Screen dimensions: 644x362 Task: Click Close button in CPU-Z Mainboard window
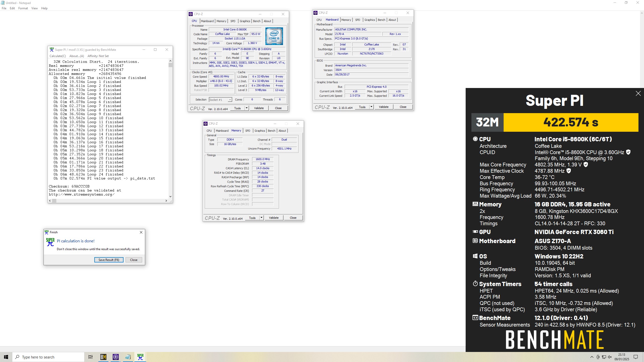[x=403, y=107]
